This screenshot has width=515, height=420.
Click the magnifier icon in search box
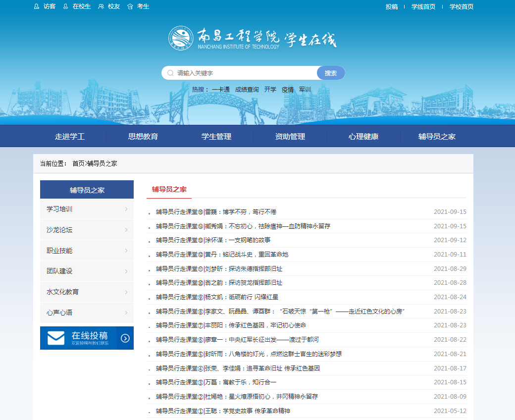point(170,73)
